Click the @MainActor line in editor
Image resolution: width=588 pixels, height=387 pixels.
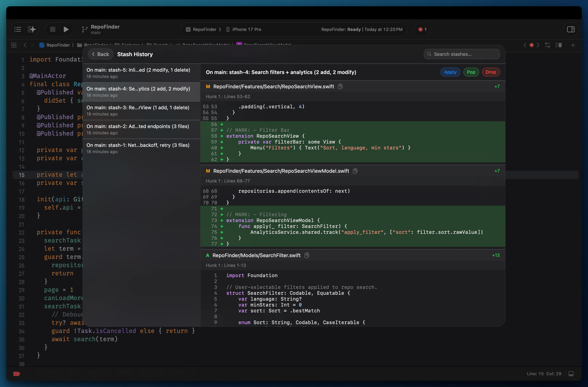(48, 76)
